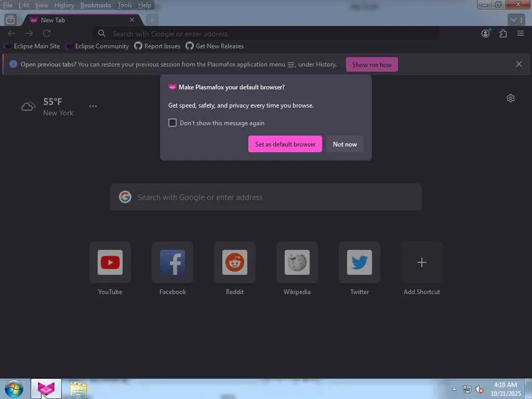This screenshot has height=399, width=532.
Task: Open the Tools menu
Action: coord(125,5)
